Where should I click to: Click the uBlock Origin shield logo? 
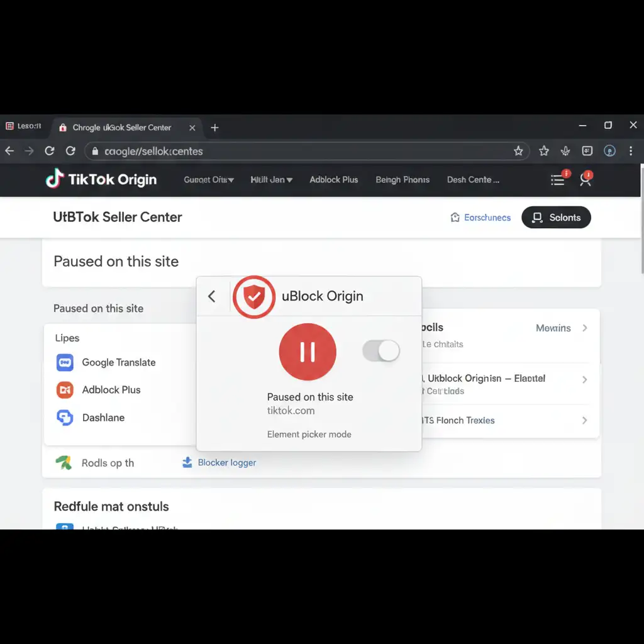click(x=254, y=296)
